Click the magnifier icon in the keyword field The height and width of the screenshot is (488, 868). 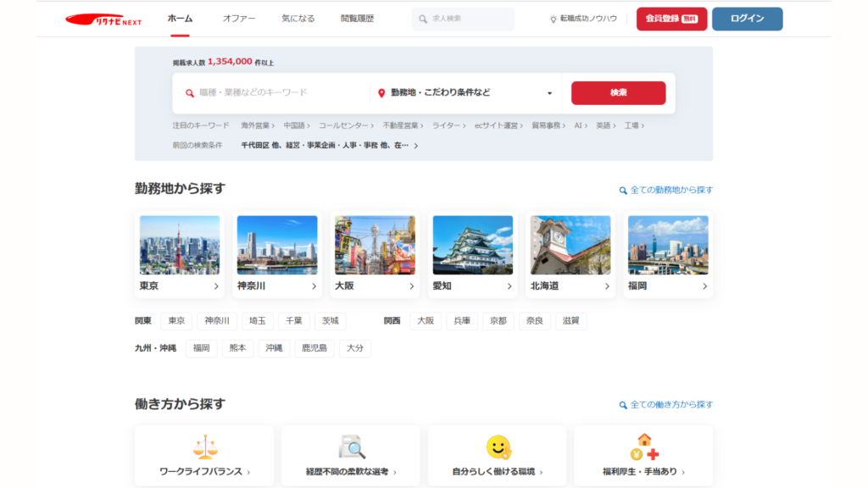pyautogui.click(x=188, y=92)
